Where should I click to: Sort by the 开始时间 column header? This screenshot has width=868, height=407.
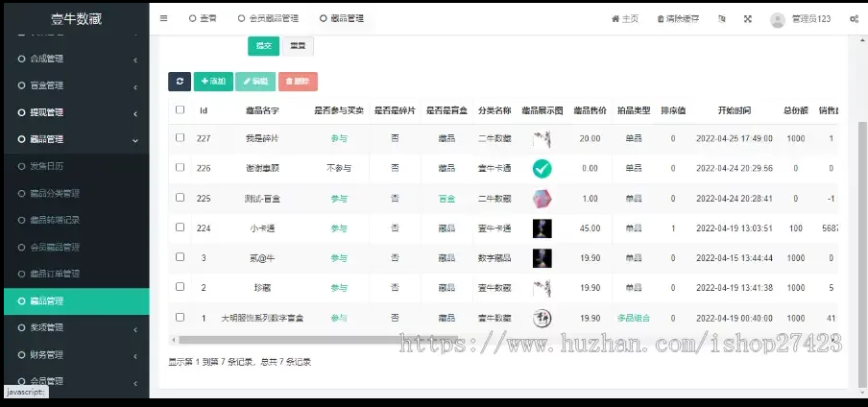click(734, 110)
